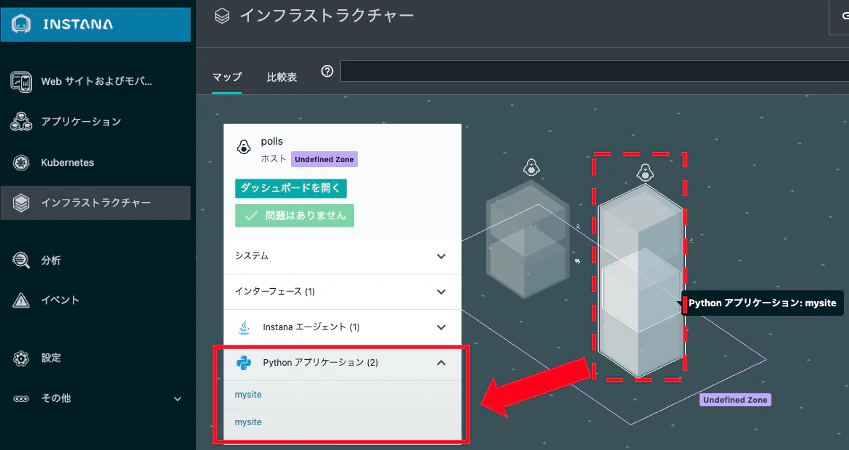Expand the その他 sidebar menu chevron
The width and height of the screenshot is (849, 450).
click(x=177, y=399)
